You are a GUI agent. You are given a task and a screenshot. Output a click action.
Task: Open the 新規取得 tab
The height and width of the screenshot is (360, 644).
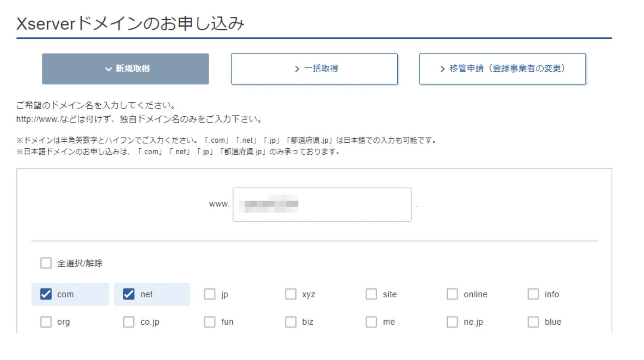pyautogui.click(x=125, y=69)
